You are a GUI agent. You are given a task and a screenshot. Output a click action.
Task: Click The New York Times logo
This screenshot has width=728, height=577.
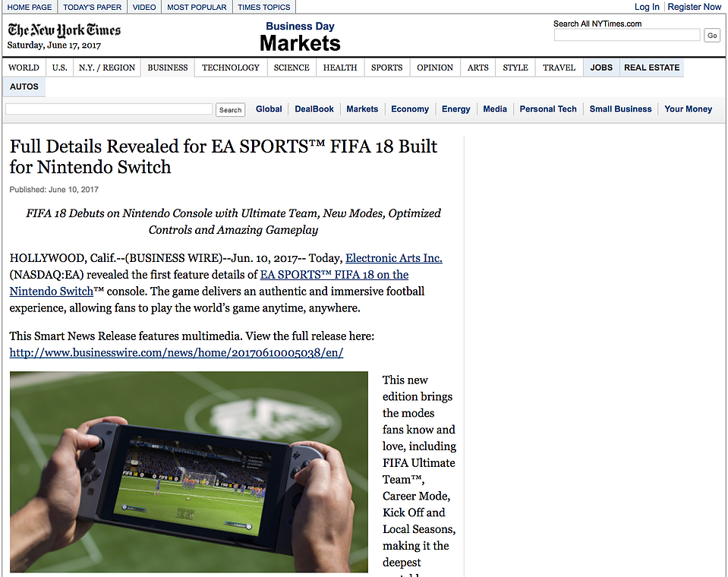point(64,30)
